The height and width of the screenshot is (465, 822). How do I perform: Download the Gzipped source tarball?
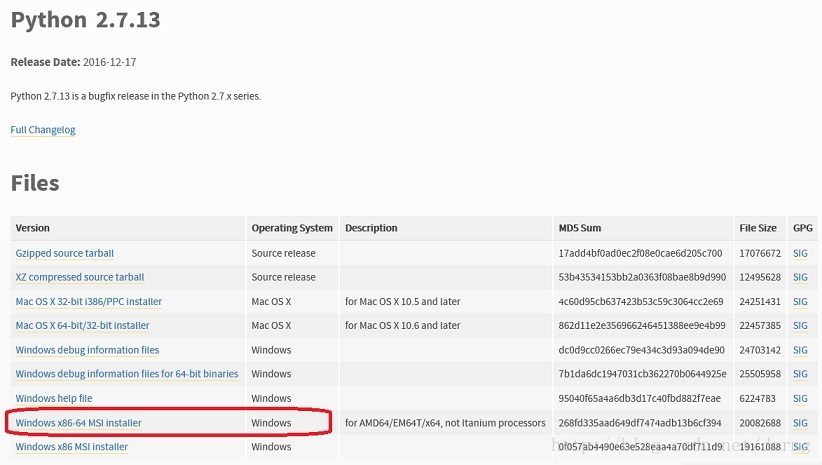point(64,253)
